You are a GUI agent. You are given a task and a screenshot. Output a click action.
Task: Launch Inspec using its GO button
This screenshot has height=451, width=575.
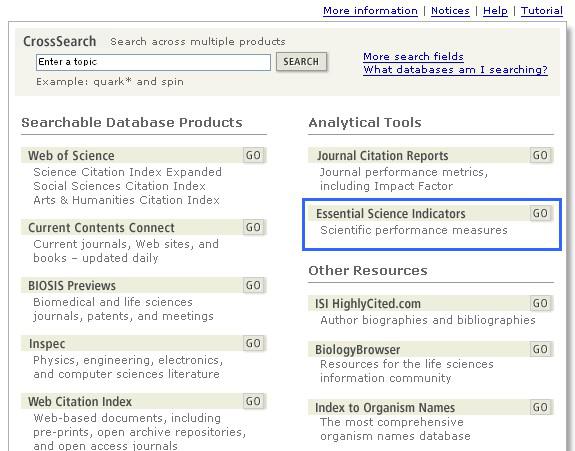pos(253,343)
